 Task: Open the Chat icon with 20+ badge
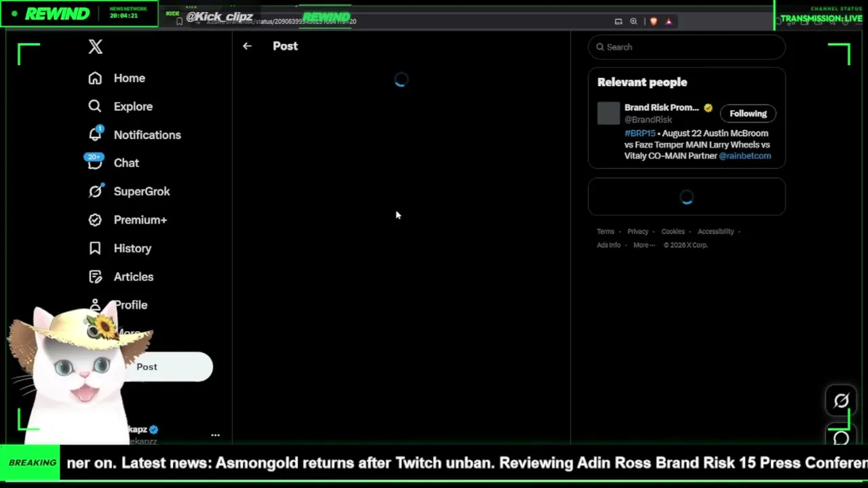(95, 162)
